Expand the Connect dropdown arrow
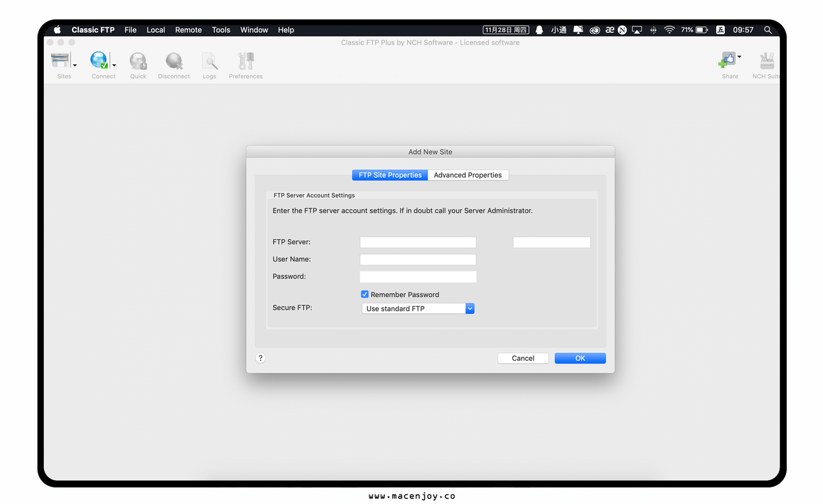The height and width of the screenshot is (504, 823). click(x=114, y=65)
